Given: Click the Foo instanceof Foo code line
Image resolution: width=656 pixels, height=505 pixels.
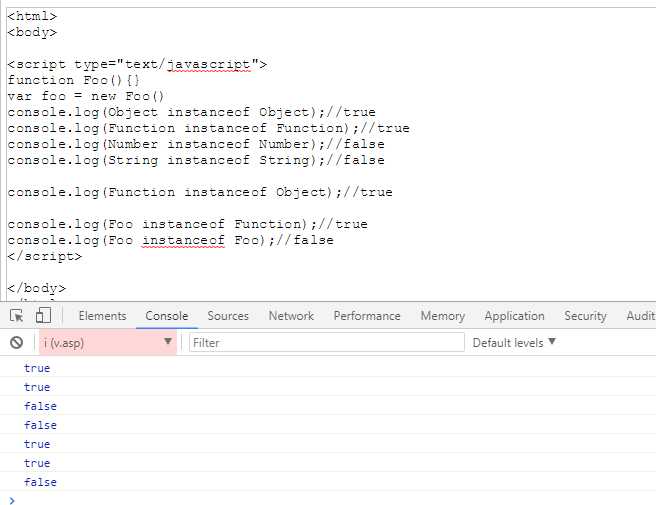Looking at the screenshot, I should point(171,240).
